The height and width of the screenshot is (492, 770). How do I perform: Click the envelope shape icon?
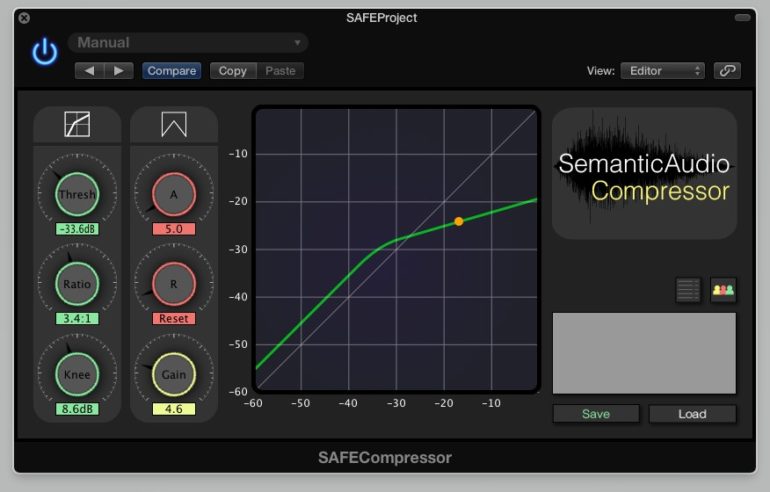(174, 124)
